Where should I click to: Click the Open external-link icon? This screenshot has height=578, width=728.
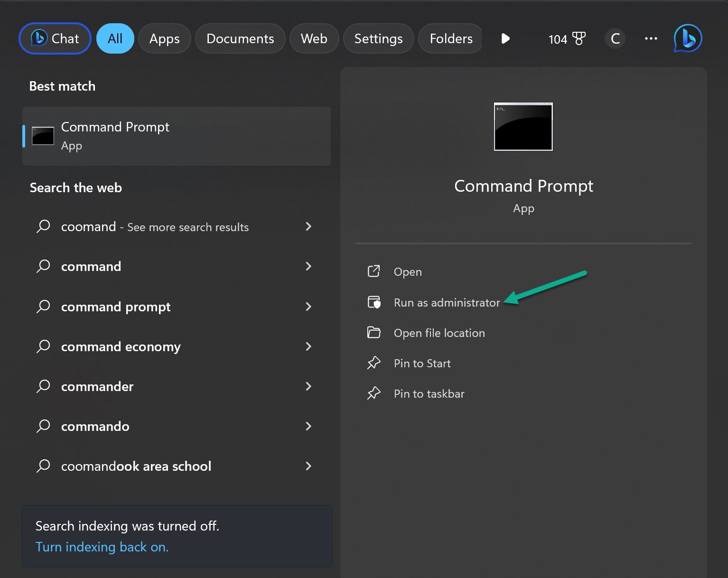374,271
